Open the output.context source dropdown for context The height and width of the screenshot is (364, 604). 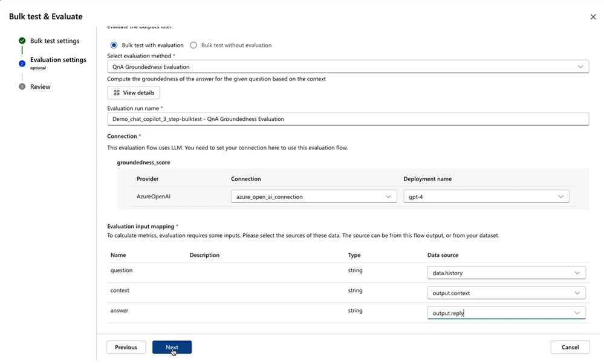(506, 293)
